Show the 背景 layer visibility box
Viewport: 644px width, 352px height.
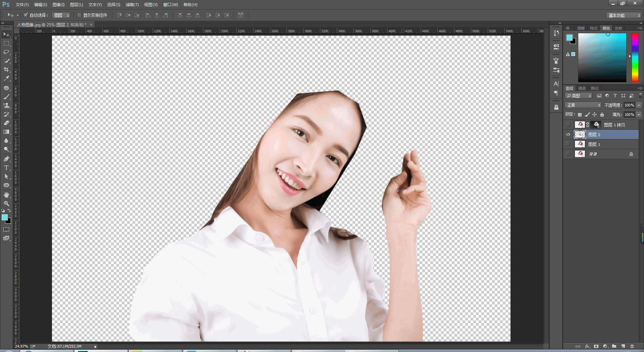[568, 154]
